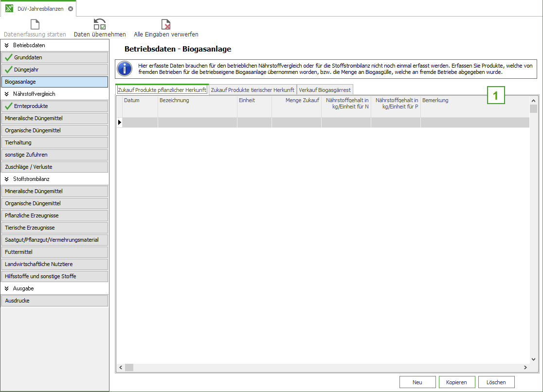Open Tierhaltung in the sidebar
The width and height of the screenshot is (543, 392).
[54, 143]
